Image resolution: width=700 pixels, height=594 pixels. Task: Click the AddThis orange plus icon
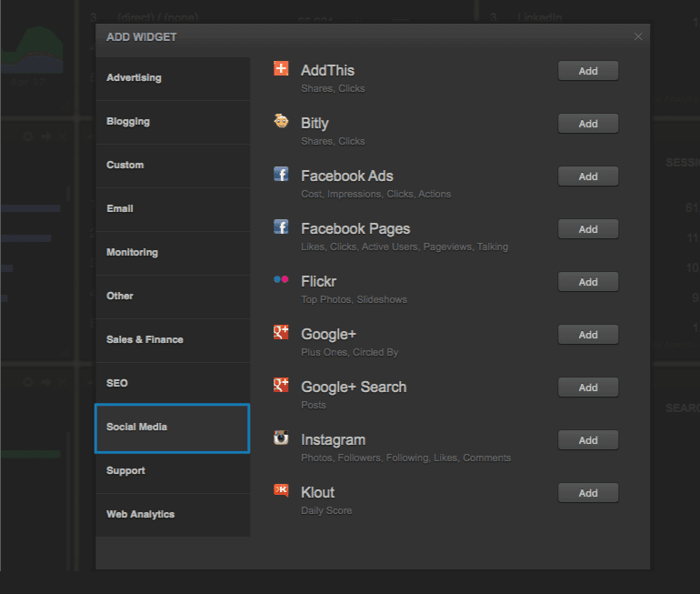[x=281, y=69]
